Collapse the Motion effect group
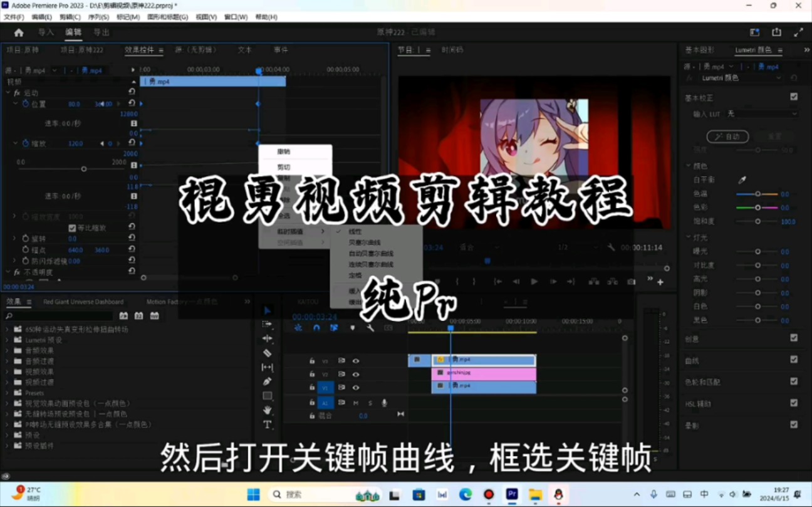 (8, 93)
